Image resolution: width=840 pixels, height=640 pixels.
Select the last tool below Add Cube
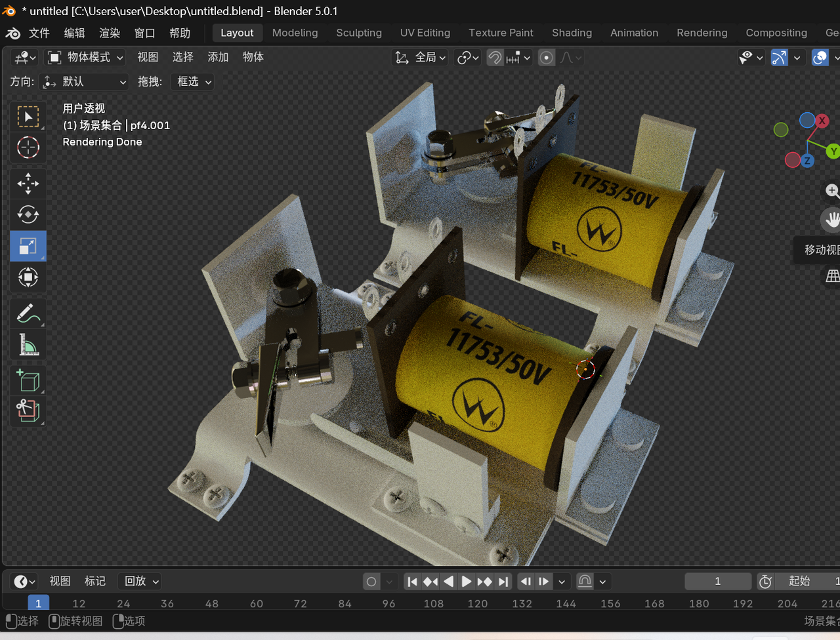pyautogui.click(x=28, y=411)
